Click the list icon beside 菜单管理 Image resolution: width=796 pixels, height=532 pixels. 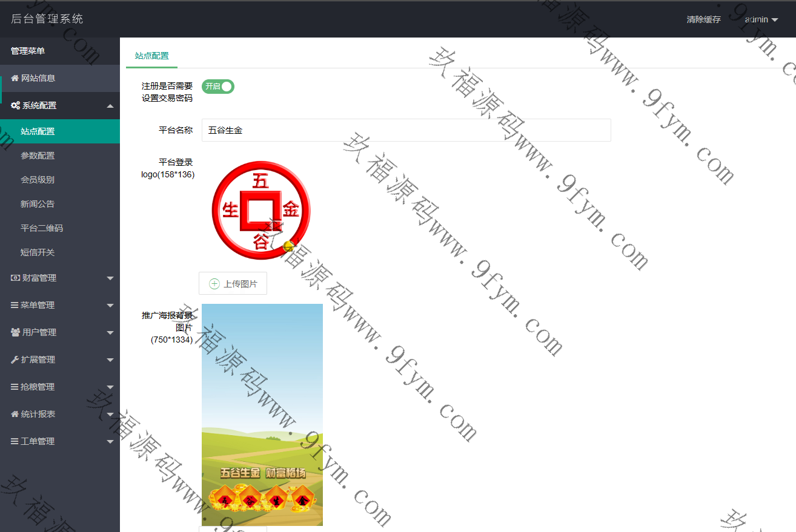click(x=15, y=305)
